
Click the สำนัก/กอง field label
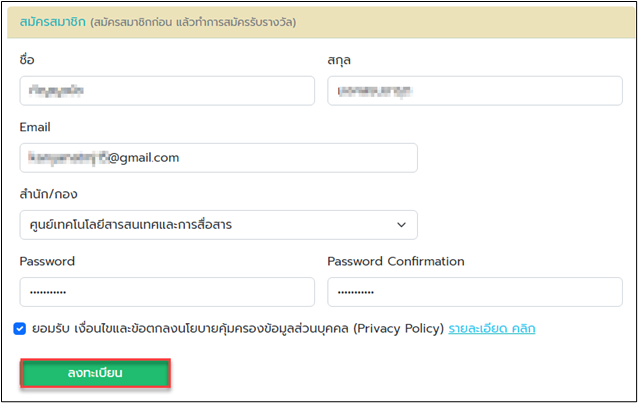point(48,194)
